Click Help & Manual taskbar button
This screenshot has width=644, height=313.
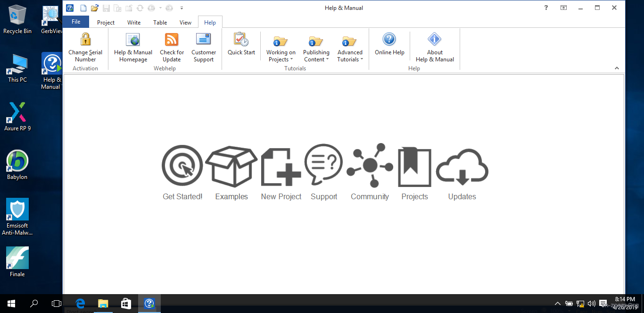click(x=149, y=304)
